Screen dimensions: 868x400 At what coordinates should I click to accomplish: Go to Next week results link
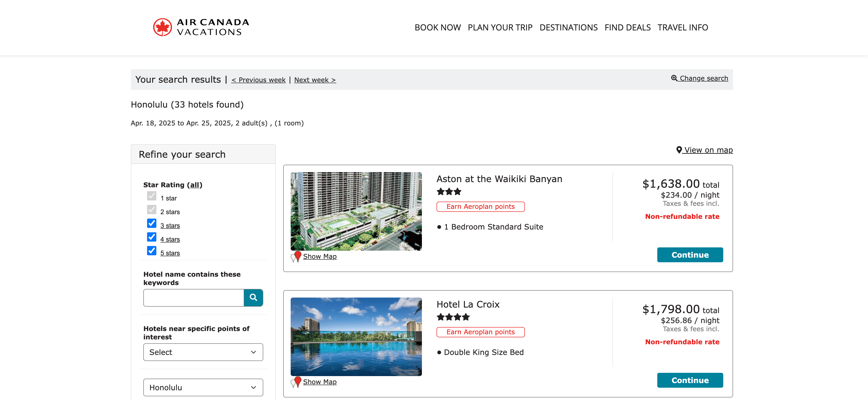coord(315,80)
